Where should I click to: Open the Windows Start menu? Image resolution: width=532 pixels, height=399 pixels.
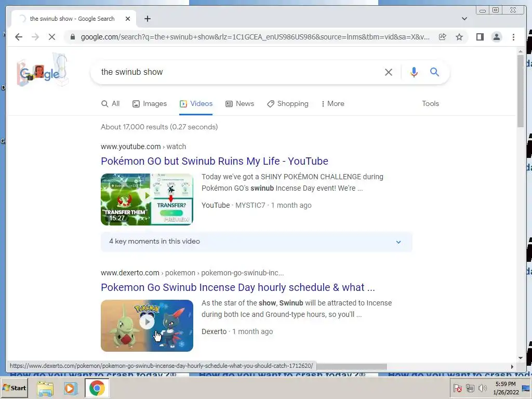(x=14, y=388)
